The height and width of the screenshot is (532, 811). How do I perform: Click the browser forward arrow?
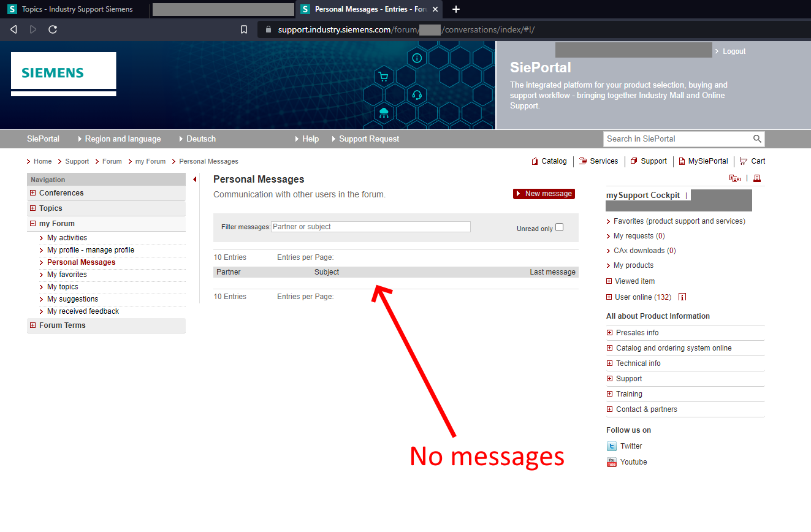33,29
